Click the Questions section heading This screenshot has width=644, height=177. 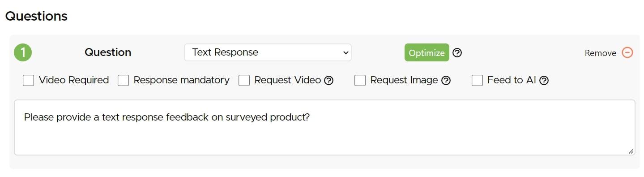[36, 17]
